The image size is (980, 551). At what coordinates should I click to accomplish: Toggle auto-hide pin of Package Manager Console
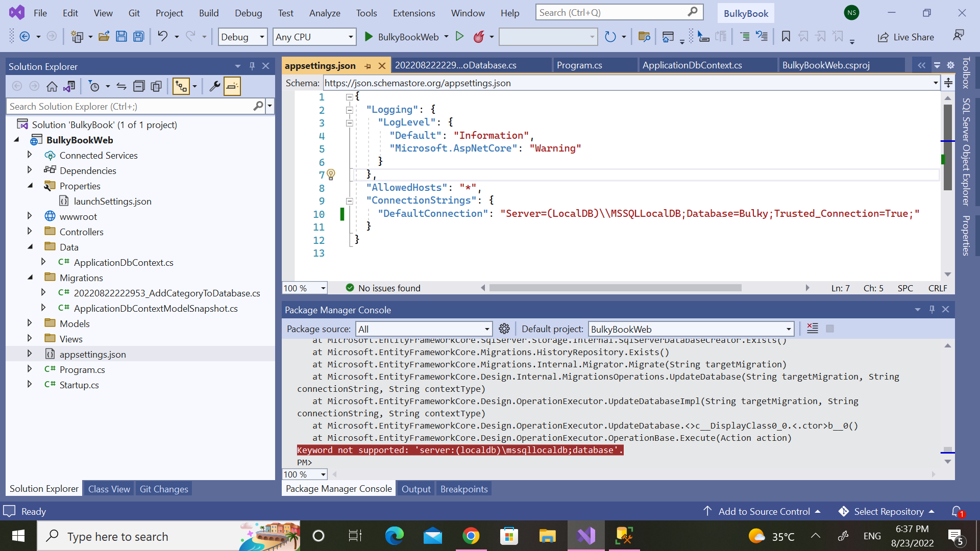pos(932,310)
